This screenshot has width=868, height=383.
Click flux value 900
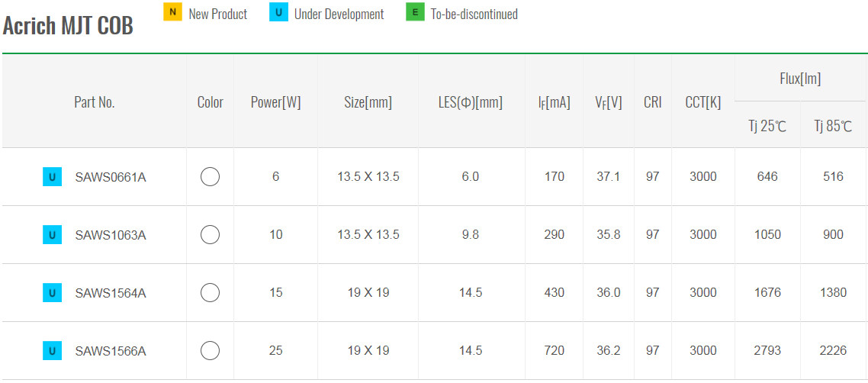[x=833, y=235]
